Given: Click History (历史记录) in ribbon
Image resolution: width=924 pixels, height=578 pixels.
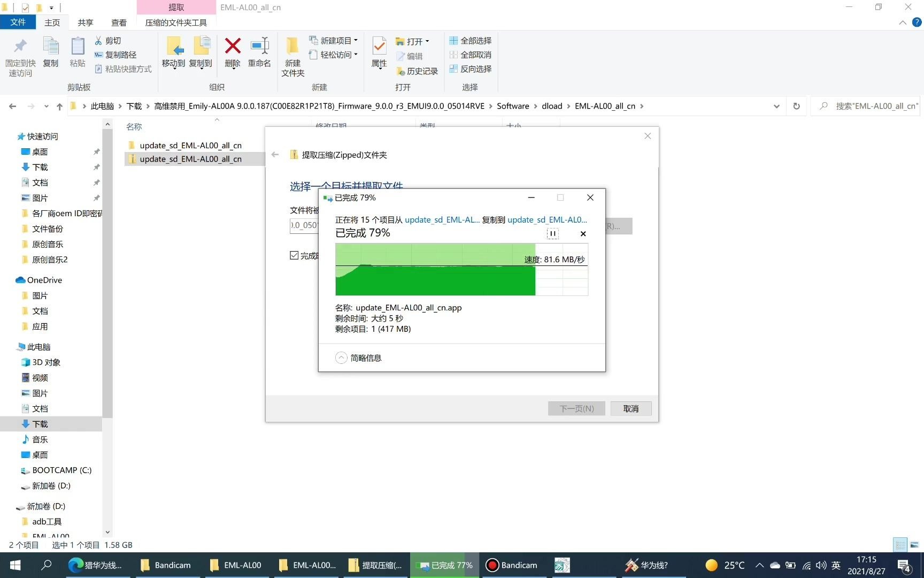Looking at the screenshot, I should pyautogui.click(x=417, y=71).
